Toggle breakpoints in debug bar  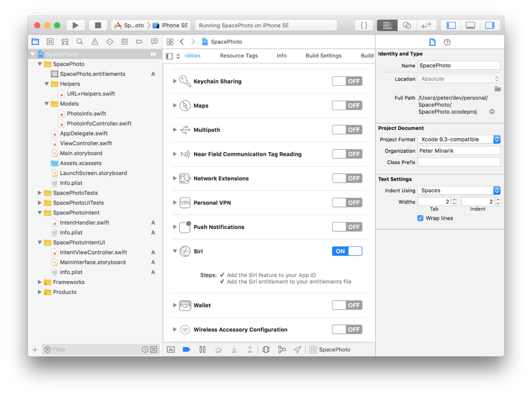point(186,349)
